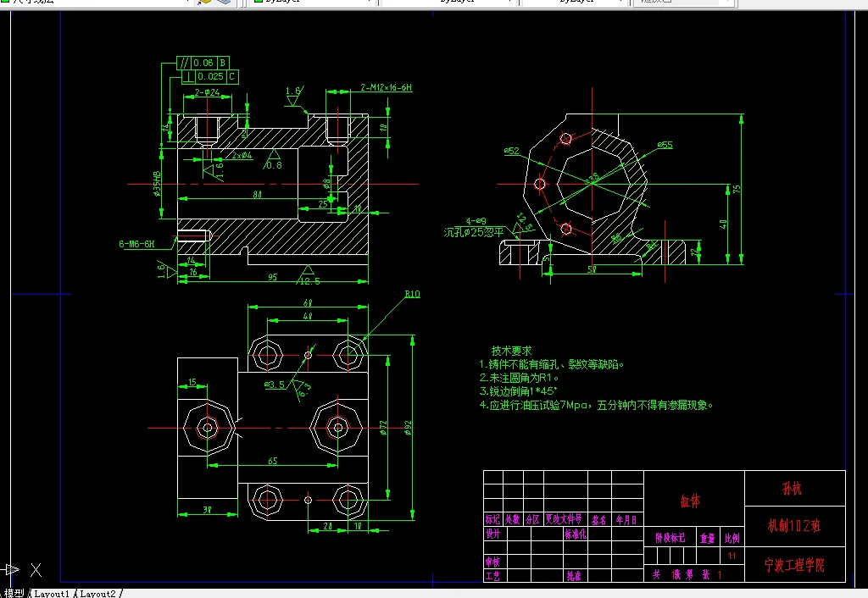Screen dimensions: 868x598
Task: Click the 孙杭 name in title block
Action: [792, 488]
